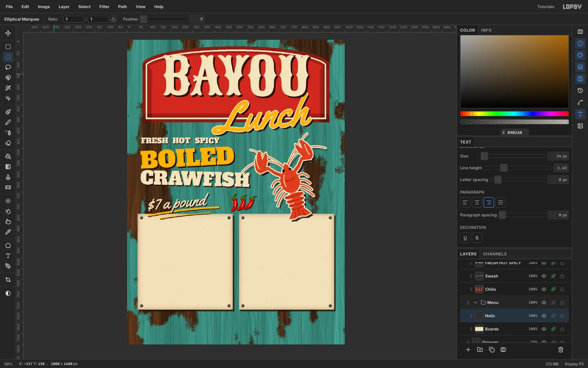Select the Dodge (sun) tool

8,201
